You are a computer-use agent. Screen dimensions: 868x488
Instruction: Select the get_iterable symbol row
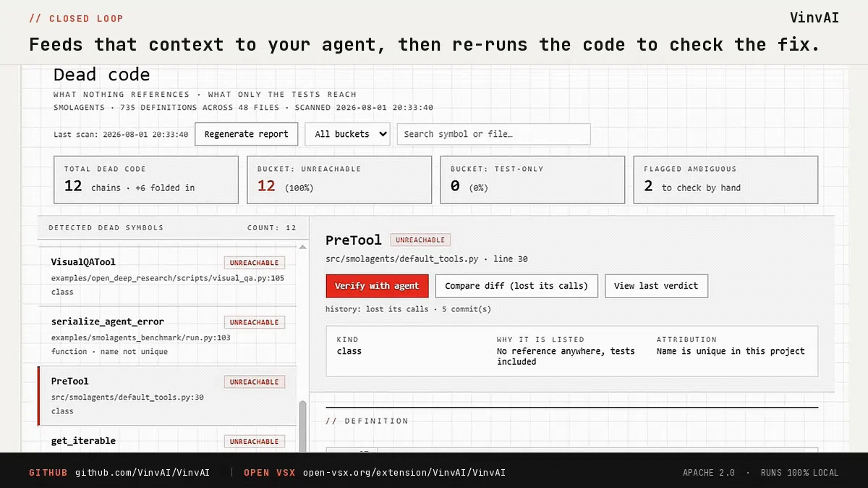point(167,439)
